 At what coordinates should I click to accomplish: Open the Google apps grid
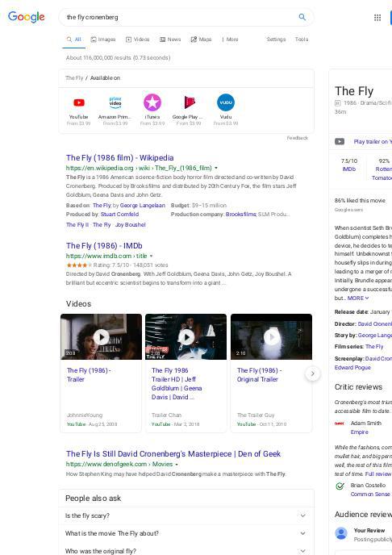tap(377, 18)
